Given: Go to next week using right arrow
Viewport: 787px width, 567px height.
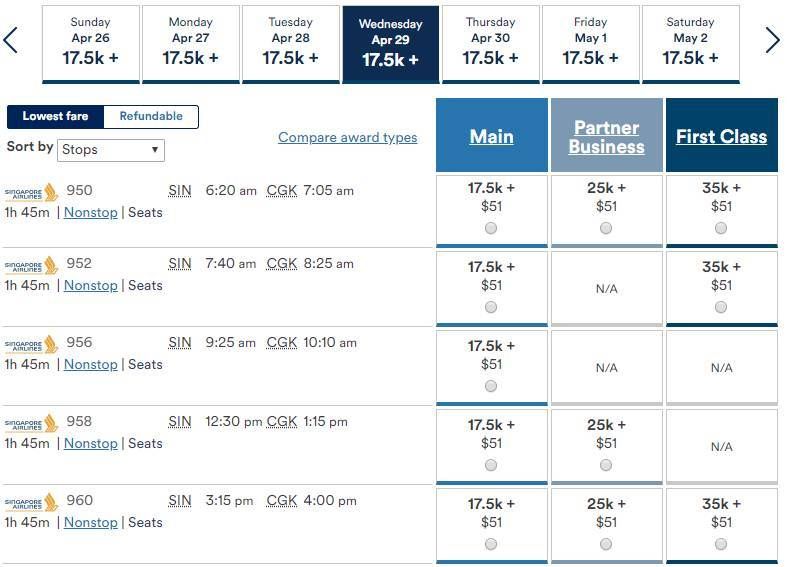Looking at the screenshot, I should [x=772, y=40].
